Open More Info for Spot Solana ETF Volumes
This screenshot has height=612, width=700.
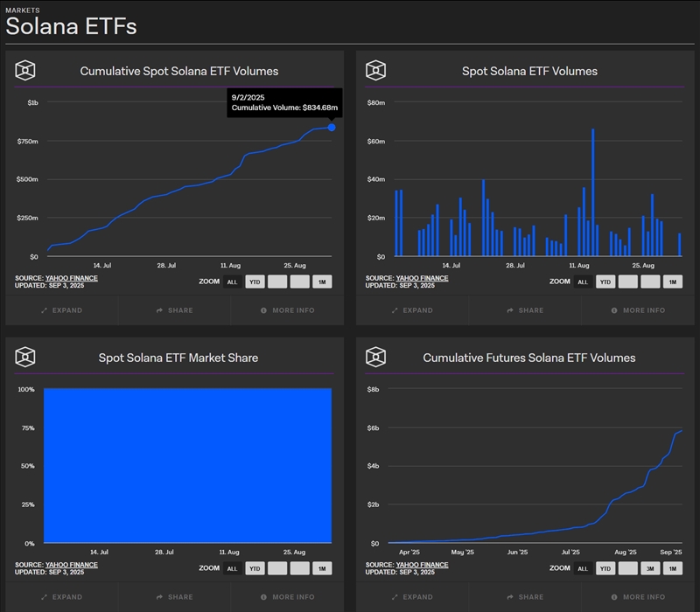(x=637, y=310)
